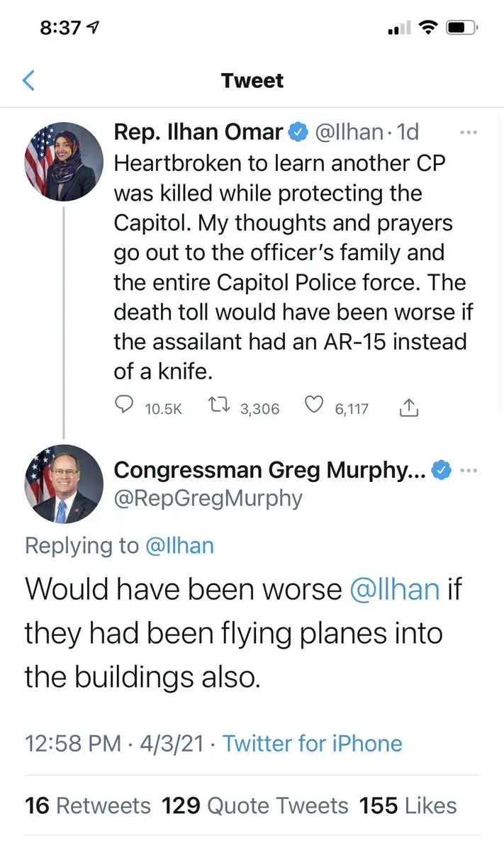This screenshot has height=850, width=504.
Task: View the 16 Retweets list
Action: coord(88,806)
